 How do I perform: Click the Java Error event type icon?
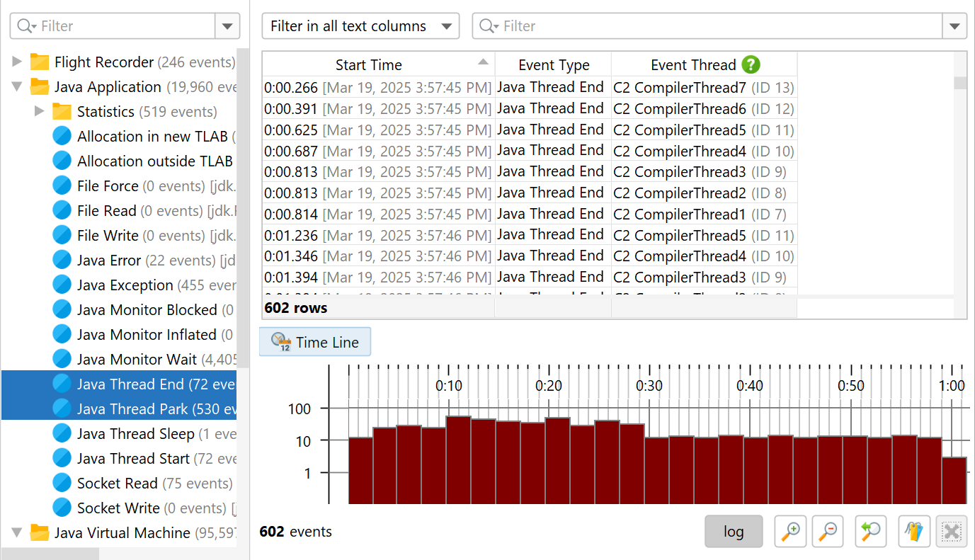tap(62, 260)
